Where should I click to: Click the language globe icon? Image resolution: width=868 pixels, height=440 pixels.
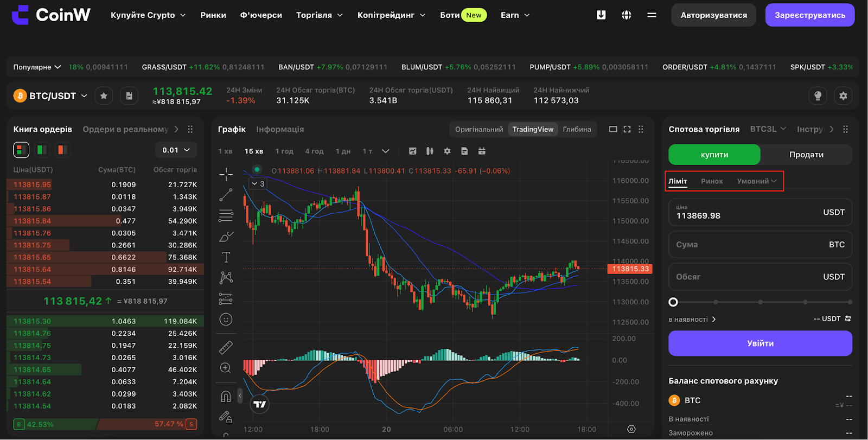627,15
